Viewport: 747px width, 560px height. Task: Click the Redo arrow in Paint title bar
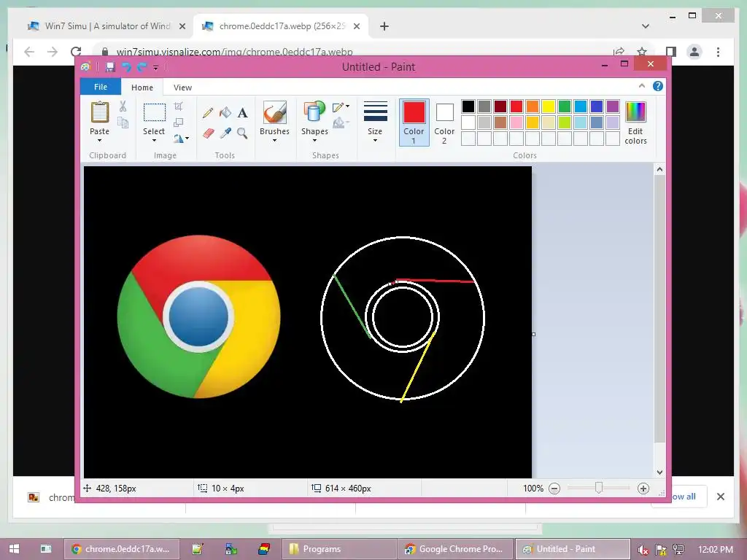pyautogui.click(x=142, y=67)
